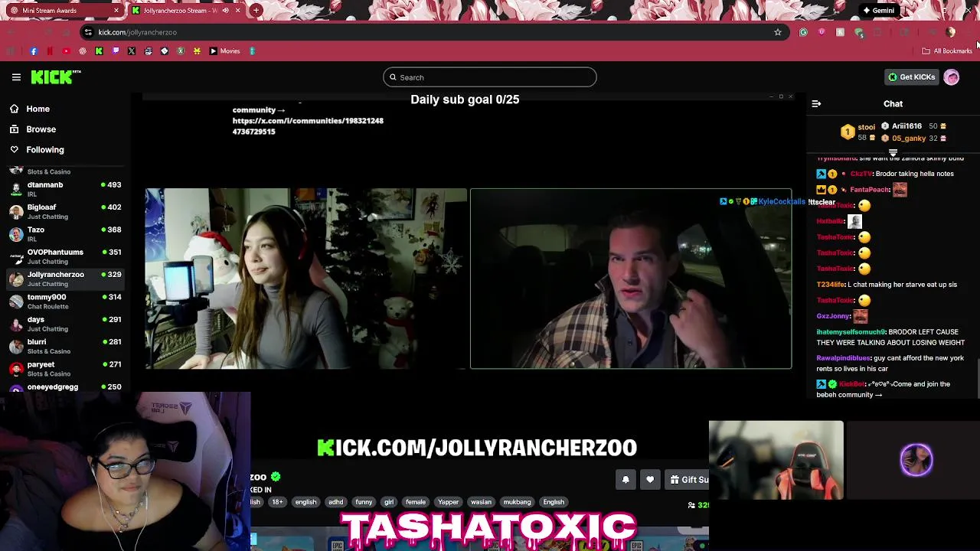Open the Facebook bookmark icon
The width and height of the screenshot is (980, 551).
click(x=34, y=51)
